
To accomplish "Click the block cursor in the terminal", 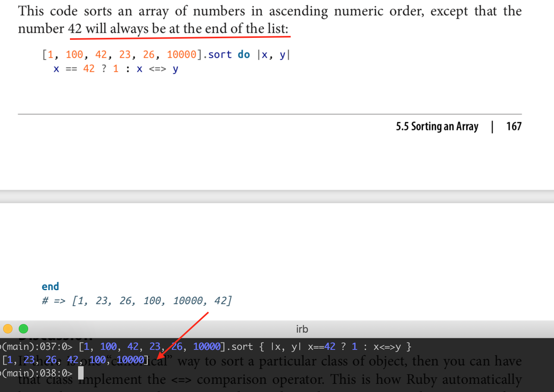I will coord(81,373).
